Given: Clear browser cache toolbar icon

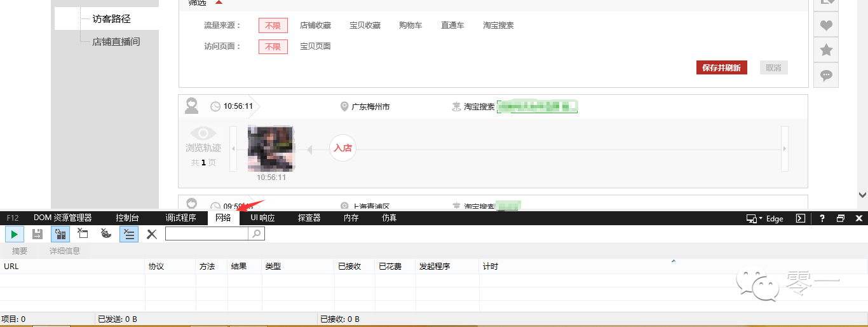Looking at the screenshot, I should [83, 234].
